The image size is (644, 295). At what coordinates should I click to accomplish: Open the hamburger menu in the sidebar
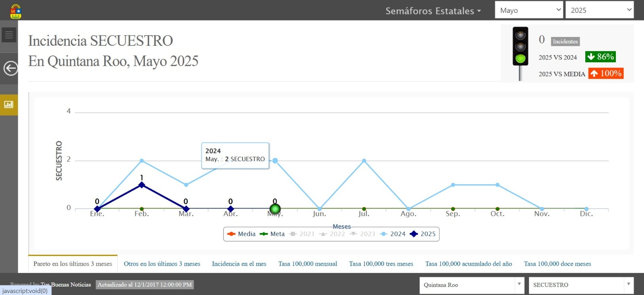tap(9, 35)
